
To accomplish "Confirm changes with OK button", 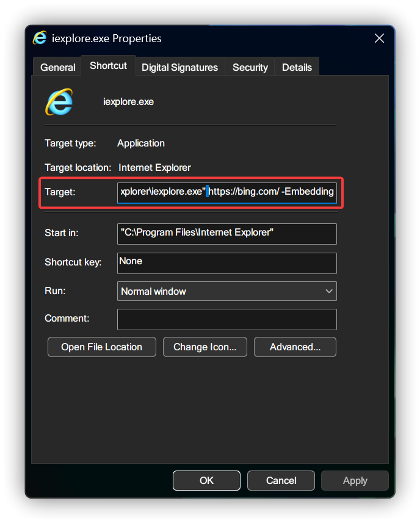I will click(x=206, y=480).
